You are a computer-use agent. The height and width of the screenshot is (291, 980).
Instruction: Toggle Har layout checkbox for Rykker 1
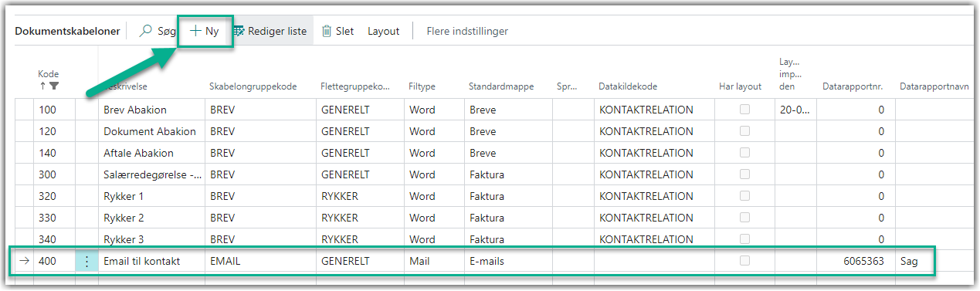click(744, 196)
